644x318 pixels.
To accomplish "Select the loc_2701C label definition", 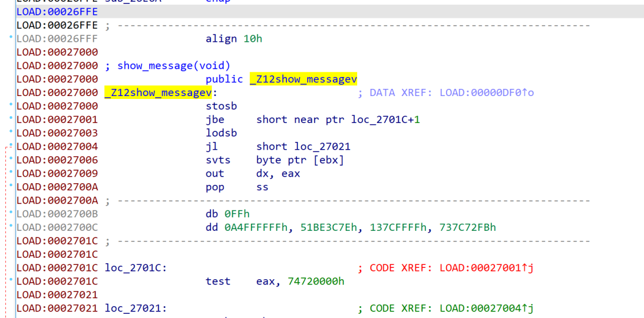I will click(x=135, y=268).
